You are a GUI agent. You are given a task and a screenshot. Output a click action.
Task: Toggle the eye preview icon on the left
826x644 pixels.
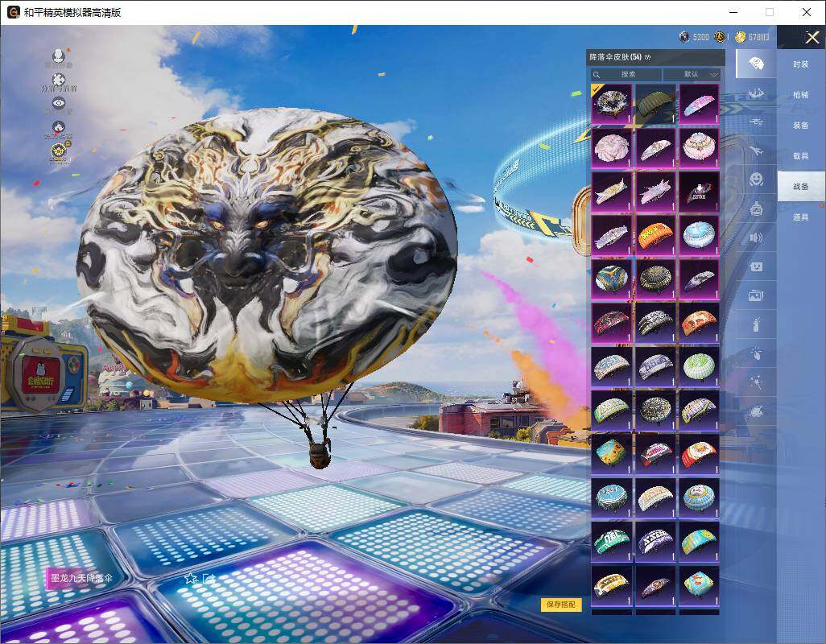(59, 103)
